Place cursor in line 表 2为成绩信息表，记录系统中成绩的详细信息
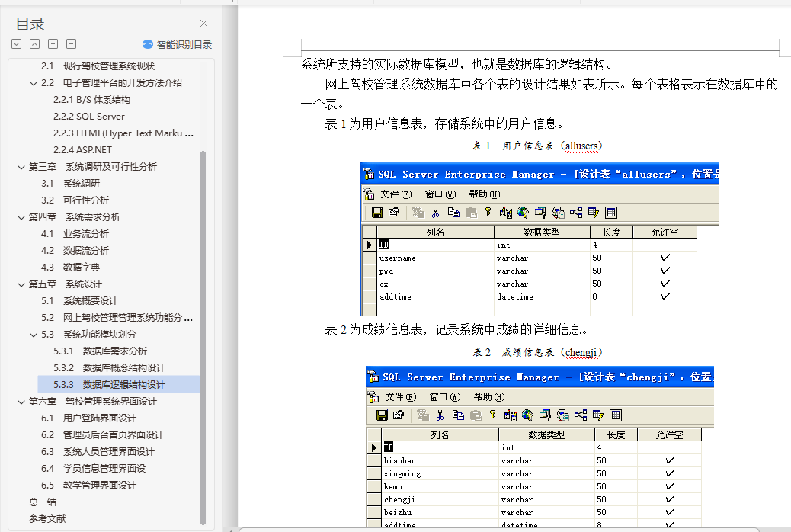Image resolution: width=791 pixels, height=532 pixels. (456, 329)
